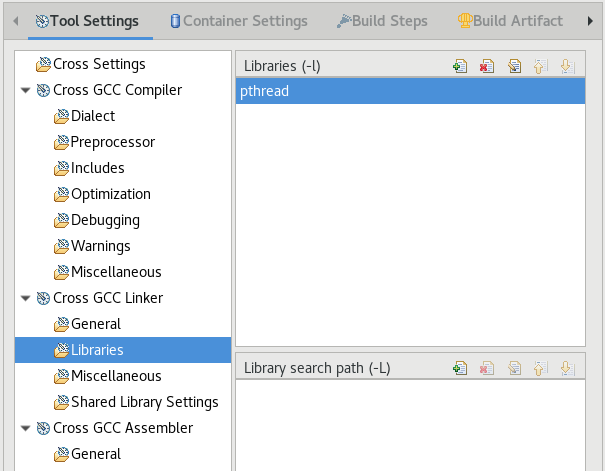
Task: Select Optimization under Cross GCC Compiler
Action: [110, 194]
